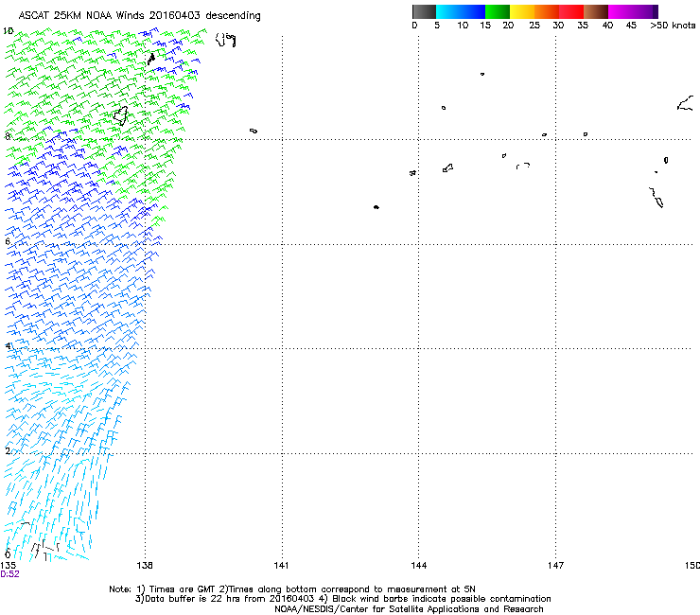The height and width of the screenshot is (615, 700).
Task: Click the 'Data buffer is 22 hrs' note line
Action: [x=342, y=599]
